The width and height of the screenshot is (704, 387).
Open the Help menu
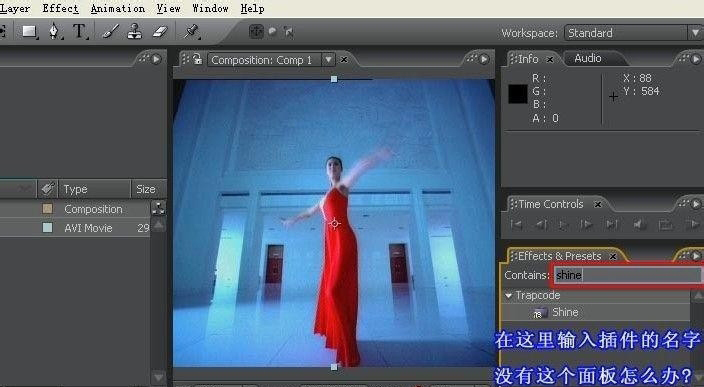[x=252, y=9]
